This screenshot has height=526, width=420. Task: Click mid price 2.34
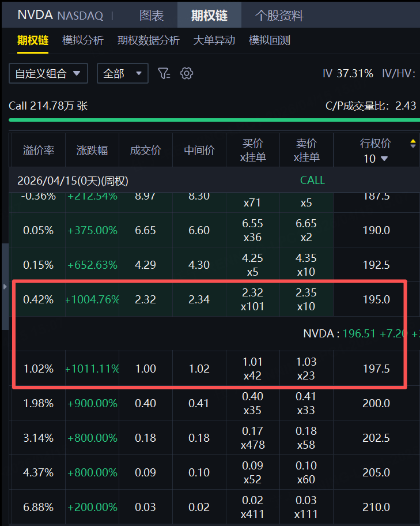[199, 299]
